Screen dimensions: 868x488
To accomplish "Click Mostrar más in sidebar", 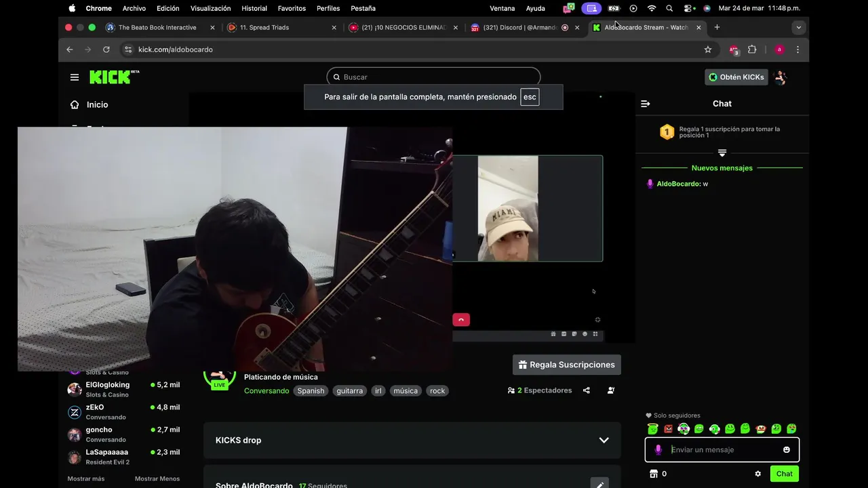I will click(x=86, y=479).
